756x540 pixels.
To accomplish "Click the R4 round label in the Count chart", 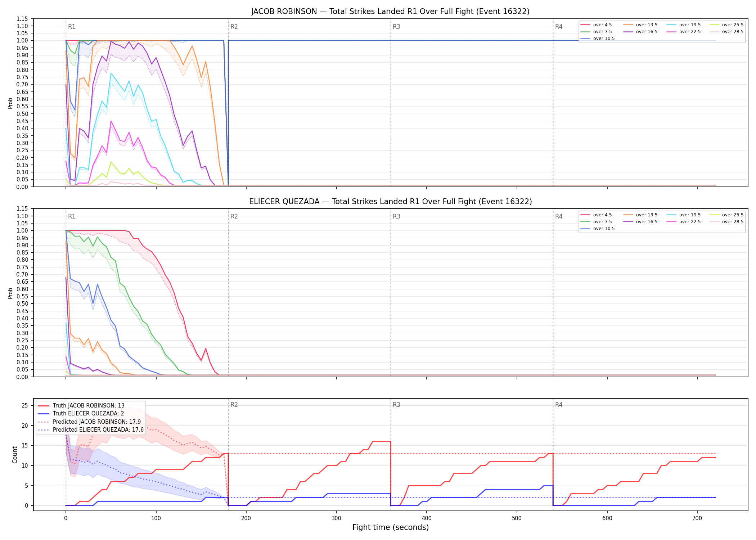I will (559, 405).
